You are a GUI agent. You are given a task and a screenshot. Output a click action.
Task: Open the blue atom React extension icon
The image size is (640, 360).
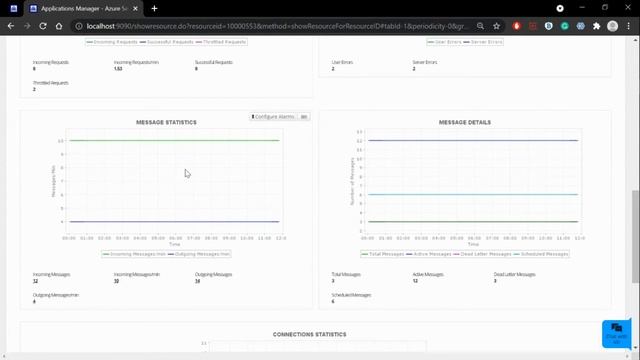(580, 26)
